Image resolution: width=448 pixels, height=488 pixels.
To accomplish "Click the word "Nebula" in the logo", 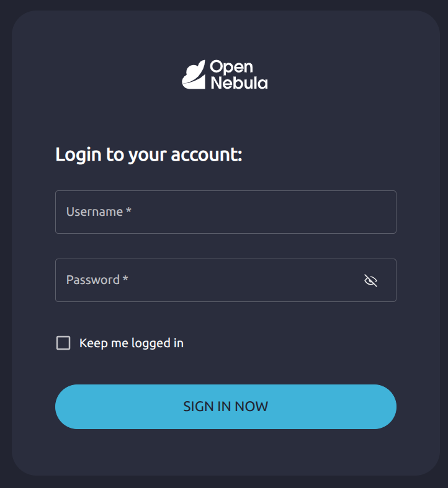I will [x=239, y=82].
